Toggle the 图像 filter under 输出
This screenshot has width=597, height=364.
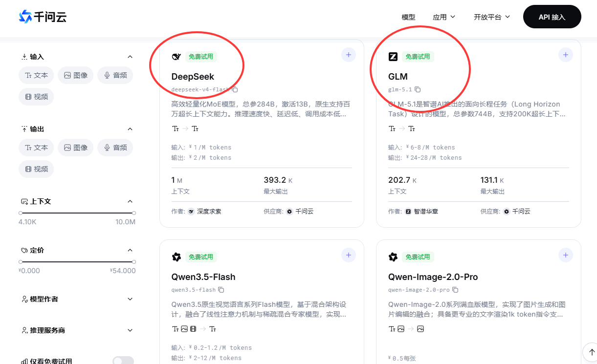click(76, 148)
